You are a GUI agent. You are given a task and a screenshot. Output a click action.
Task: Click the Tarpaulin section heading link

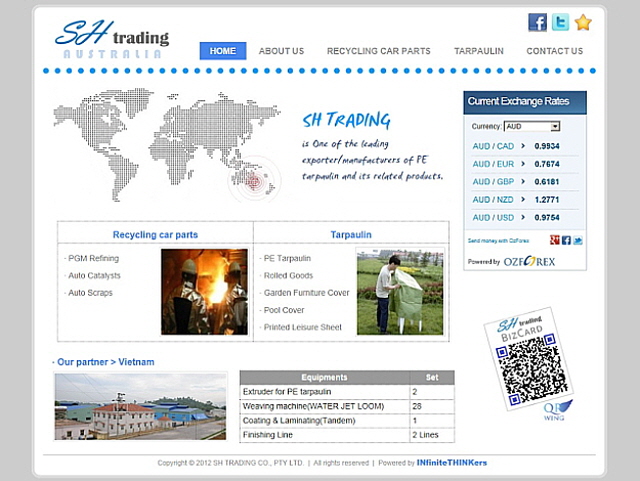click(351, 235)
